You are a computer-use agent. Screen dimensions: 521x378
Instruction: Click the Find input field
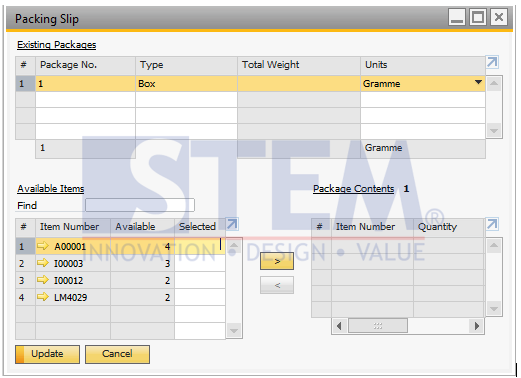(x=140, y=205)
